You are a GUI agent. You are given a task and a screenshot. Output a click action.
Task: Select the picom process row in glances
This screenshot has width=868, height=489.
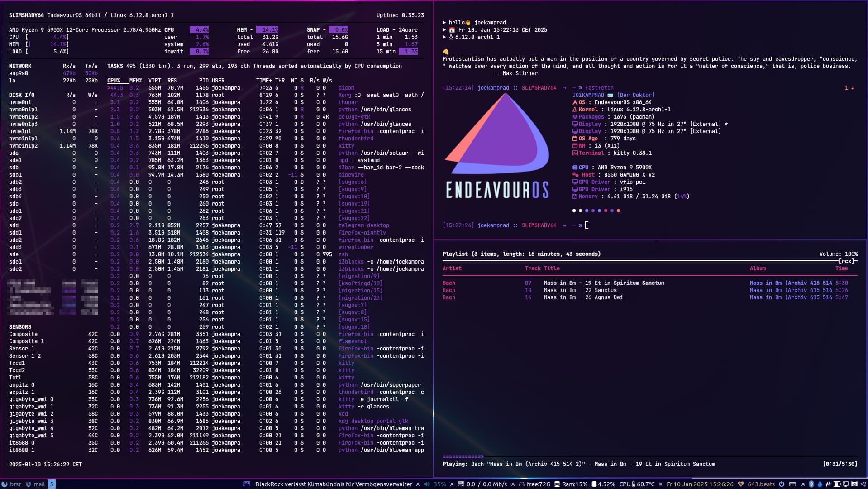tap(266, 88)
